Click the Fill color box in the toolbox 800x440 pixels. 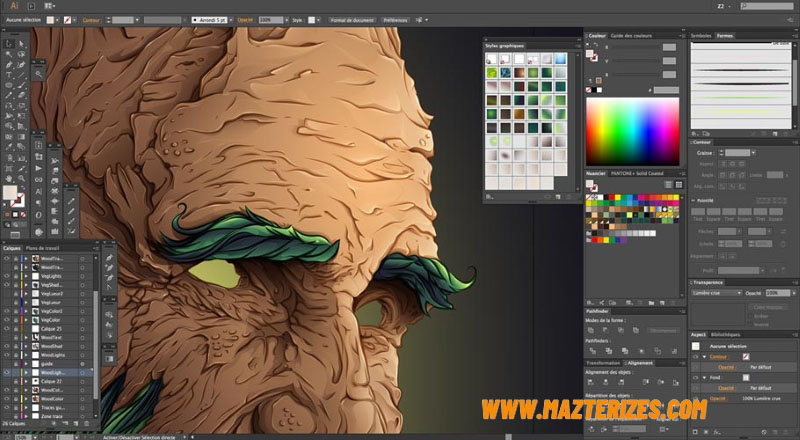click(x=10, y=193)
